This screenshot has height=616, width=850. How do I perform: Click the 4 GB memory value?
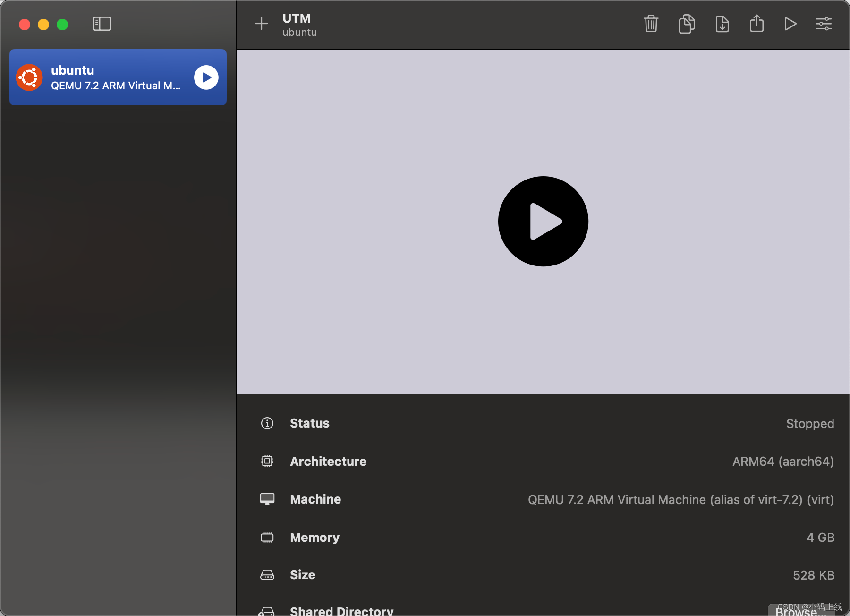821,538
